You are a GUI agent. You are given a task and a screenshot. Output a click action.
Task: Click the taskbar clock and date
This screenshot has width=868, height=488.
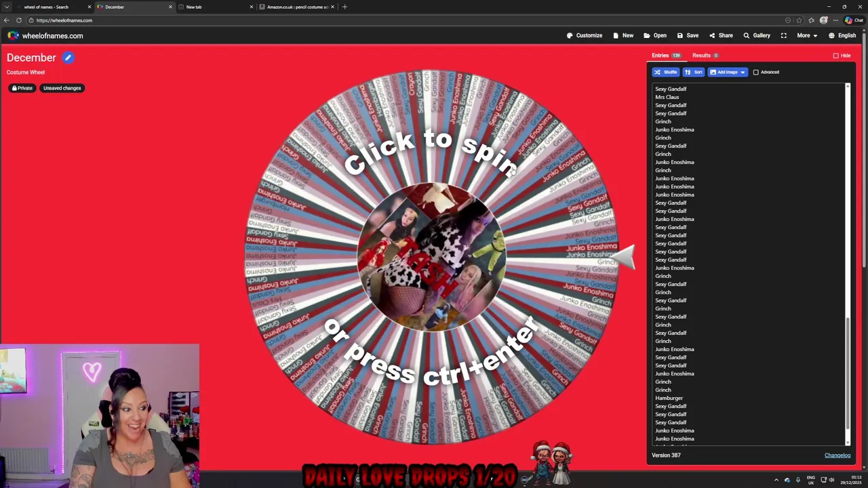tap(851, 480)
